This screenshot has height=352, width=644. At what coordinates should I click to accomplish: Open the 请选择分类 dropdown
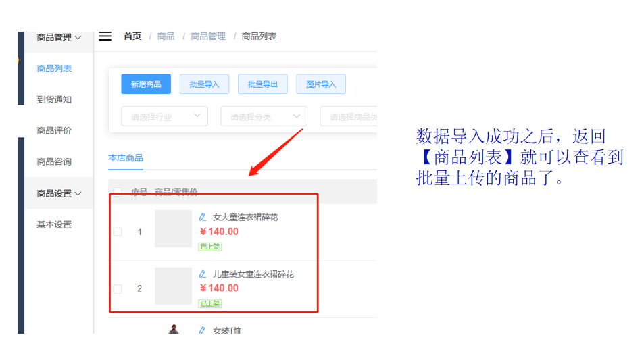click(264, 117)
